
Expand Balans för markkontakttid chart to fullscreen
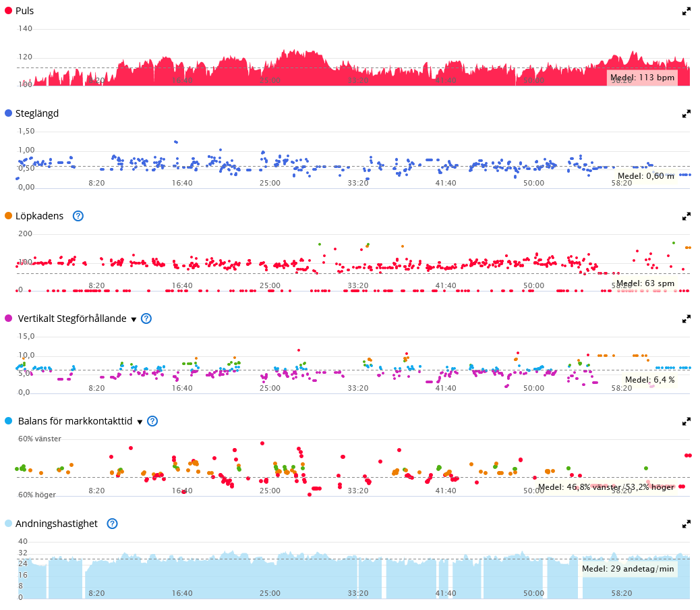click(686, 422)
